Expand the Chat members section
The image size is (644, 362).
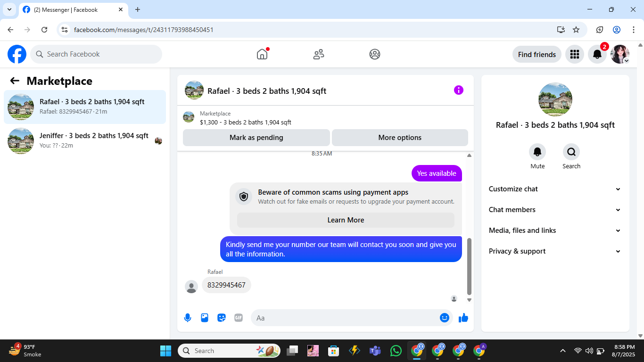(x=555, y=210)
